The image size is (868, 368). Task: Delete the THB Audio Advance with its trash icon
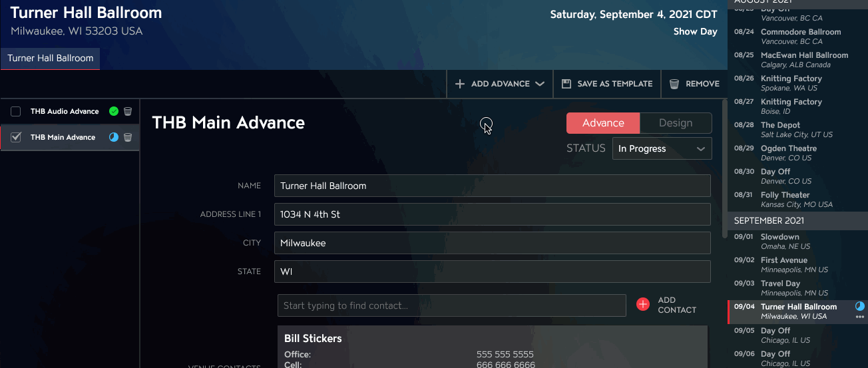tap(128, 112)
